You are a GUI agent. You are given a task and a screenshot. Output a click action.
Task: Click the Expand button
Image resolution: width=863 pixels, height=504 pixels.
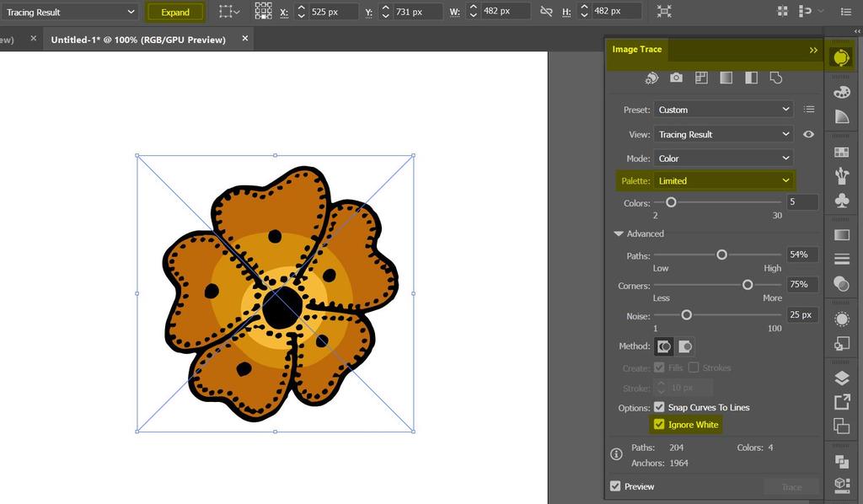pyautogui.click(x=175, y=12)
